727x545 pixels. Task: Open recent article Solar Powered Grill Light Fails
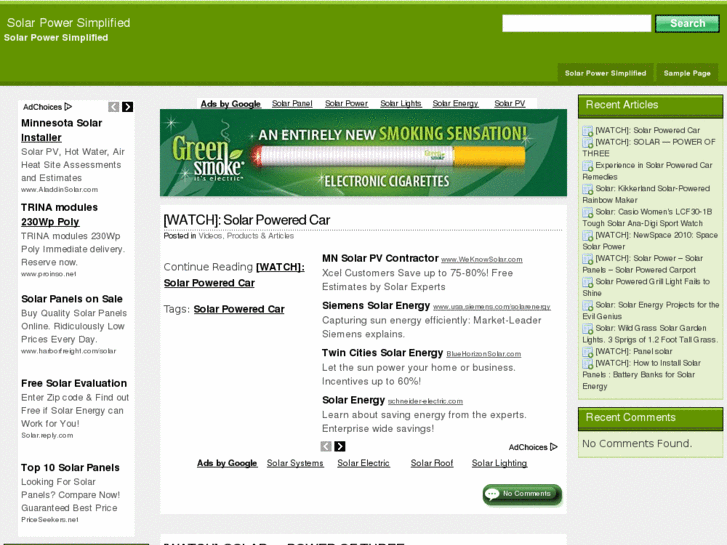(646, 287)
